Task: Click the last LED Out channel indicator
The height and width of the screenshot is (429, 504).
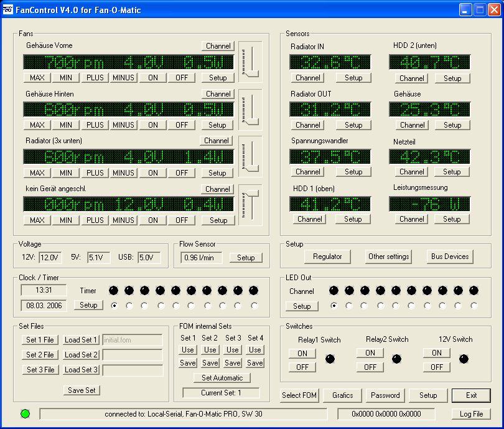Action: click(x=474, y=290)
